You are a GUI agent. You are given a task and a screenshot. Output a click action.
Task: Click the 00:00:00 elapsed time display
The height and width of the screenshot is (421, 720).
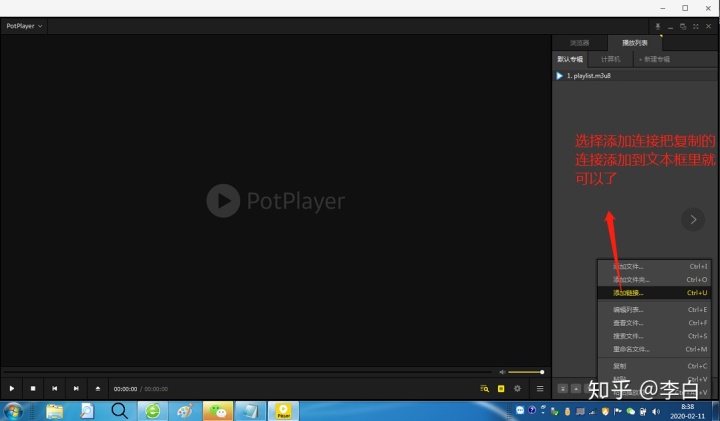(125, 389)
